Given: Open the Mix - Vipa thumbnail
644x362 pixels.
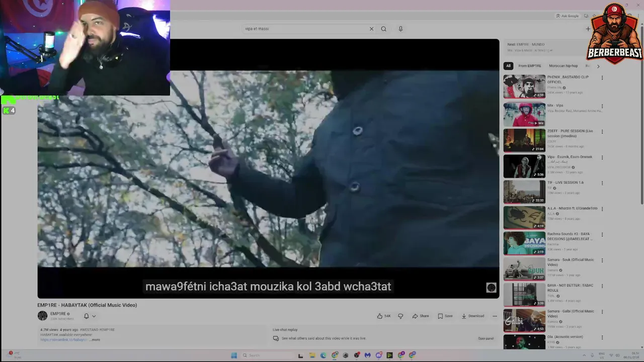Looking at the screenshot, I should 524,115.
